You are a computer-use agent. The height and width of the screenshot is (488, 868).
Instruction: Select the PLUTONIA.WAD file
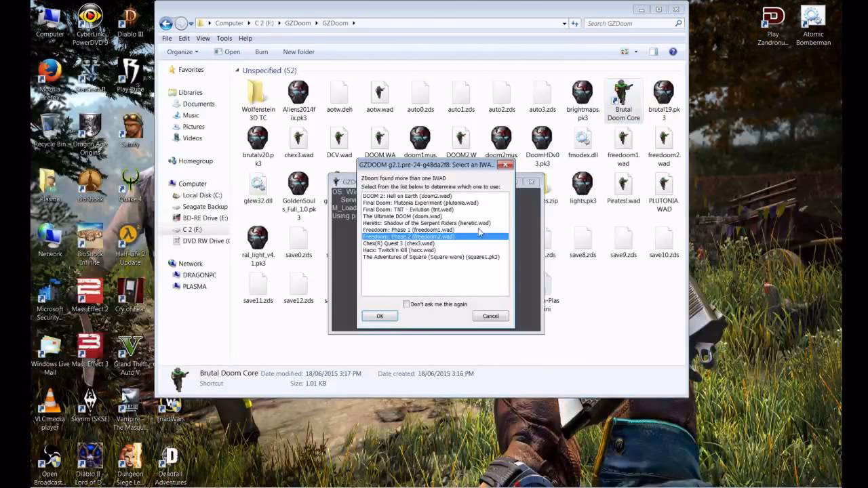point(663,192)
